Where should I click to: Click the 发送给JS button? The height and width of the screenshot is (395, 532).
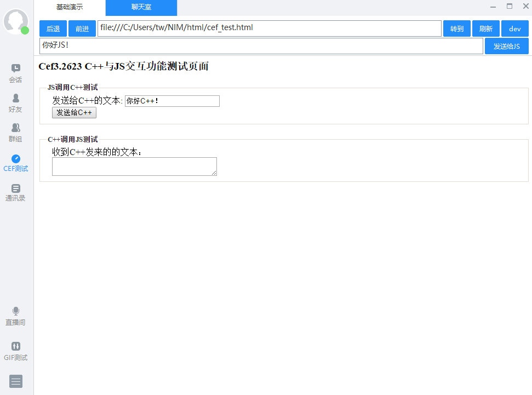tap(507, 46)
